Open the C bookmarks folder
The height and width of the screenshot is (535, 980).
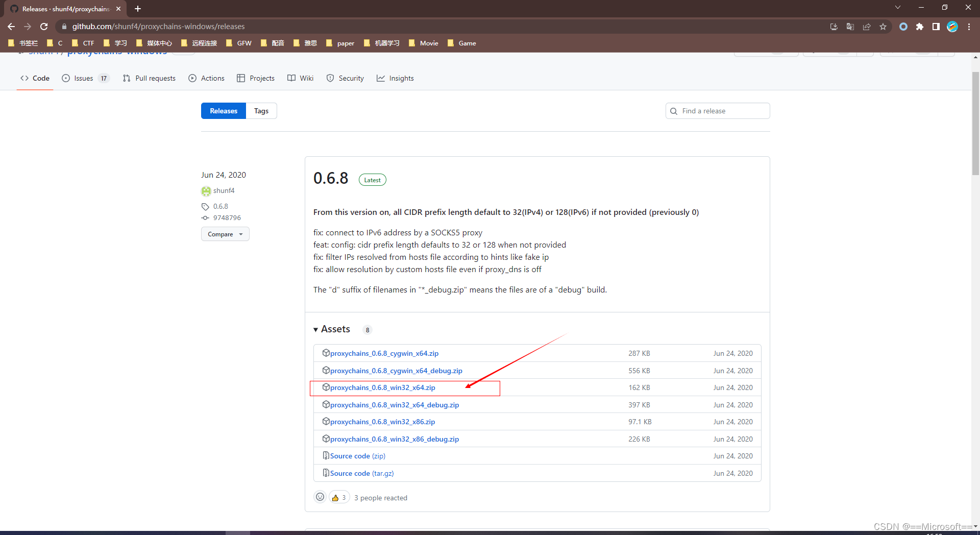coord(55,43)
